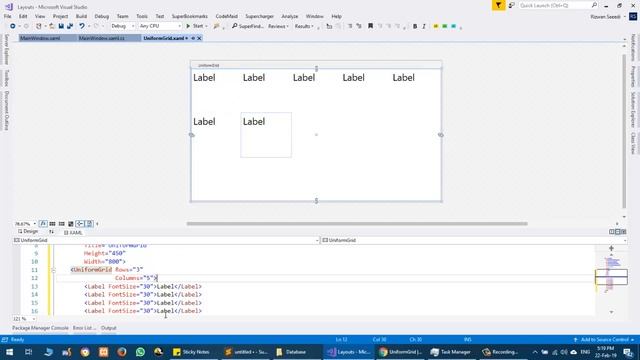Open the Debug configuration dropdown
Viewport: 640px width, 360px height.
122,26
